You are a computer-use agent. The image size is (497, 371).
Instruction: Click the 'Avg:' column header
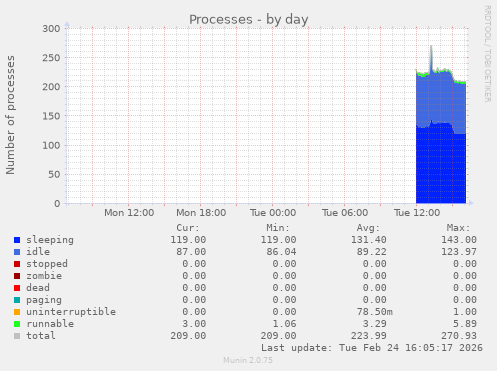pos(368,228)
